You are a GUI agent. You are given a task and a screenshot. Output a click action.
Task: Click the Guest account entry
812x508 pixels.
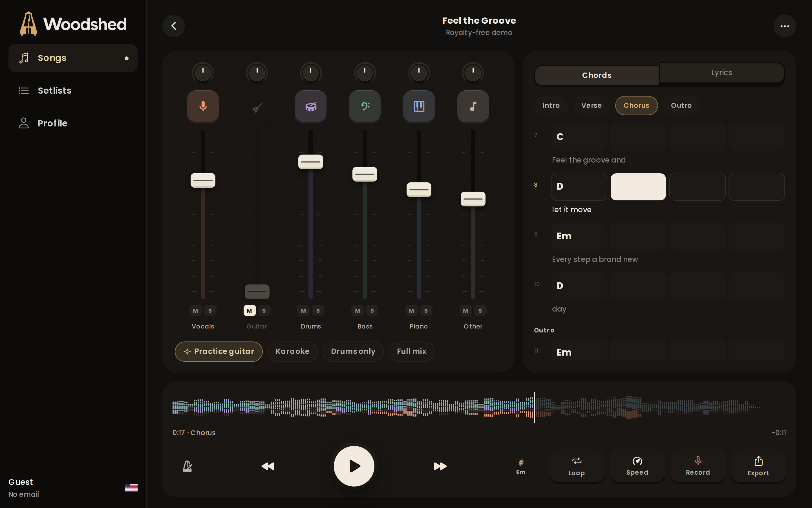23,487
